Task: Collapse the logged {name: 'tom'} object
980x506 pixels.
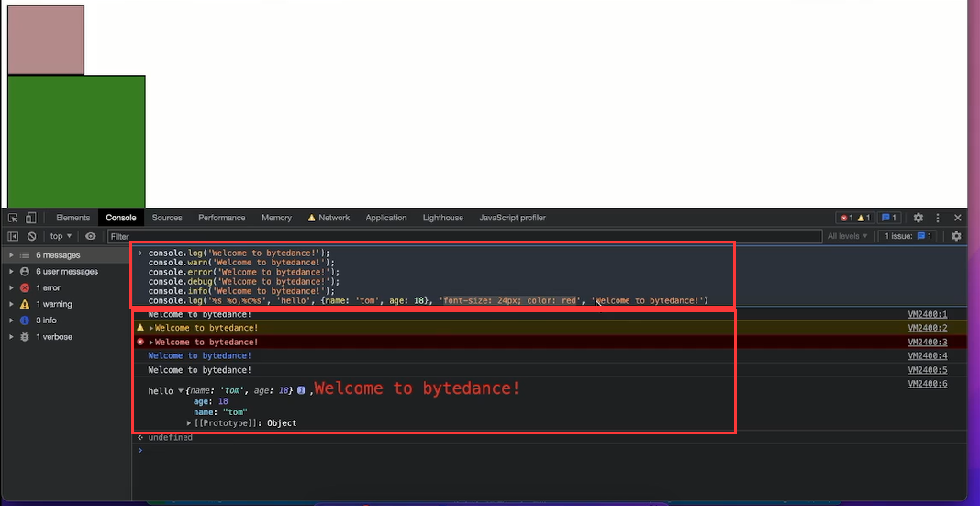Action: 181,391
